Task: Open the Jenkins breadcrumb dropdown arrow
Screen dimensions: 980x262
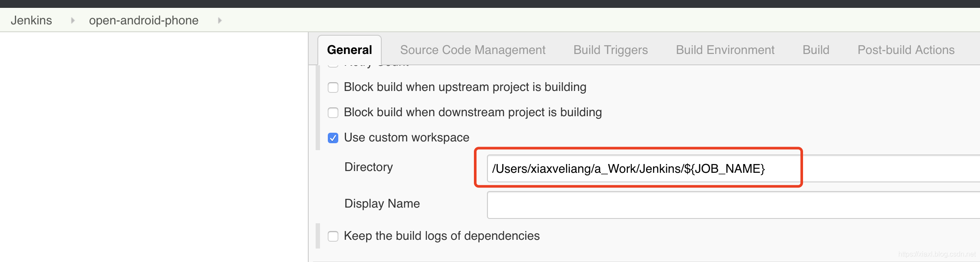Action: (73, 20)
